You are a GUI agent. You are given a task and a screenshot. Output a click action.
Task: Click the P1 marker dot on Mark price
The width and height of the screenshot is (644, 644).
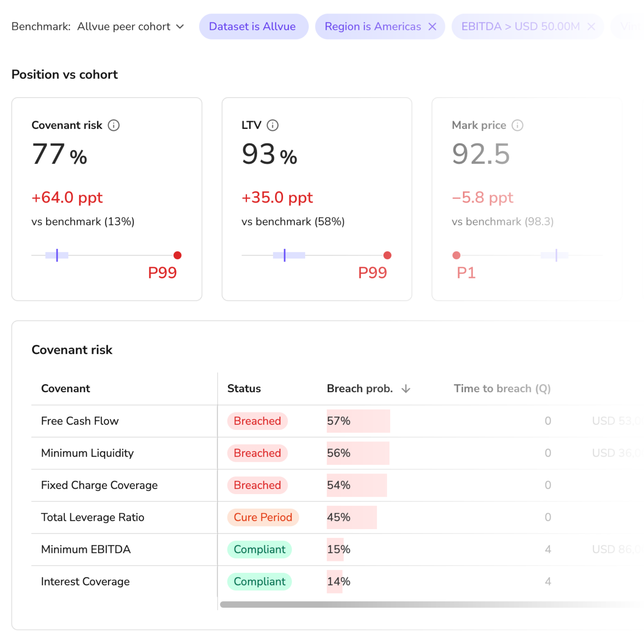pos(456,255)
